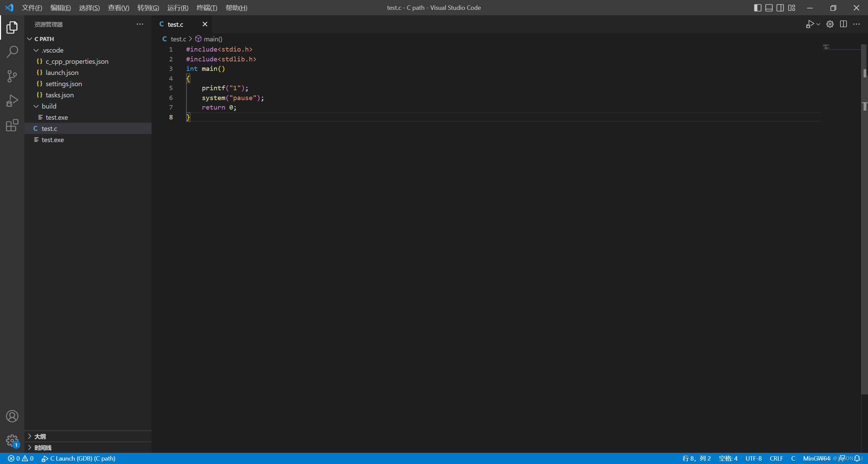The image size is (868, 464).
Task: Click UTF-8 encoding in the status bar
Action: tap(753, 458)
